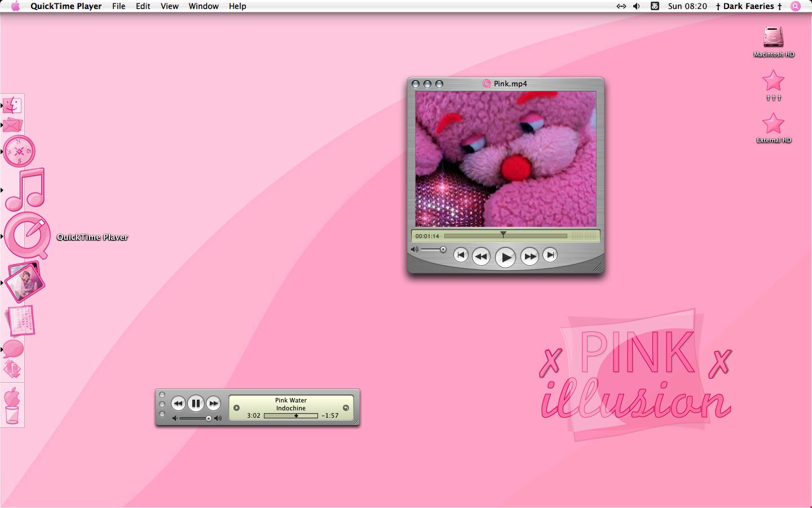Click the 3:02 elapsed time
This screenshot has height=508, width=812.
(x=254, y=415)
